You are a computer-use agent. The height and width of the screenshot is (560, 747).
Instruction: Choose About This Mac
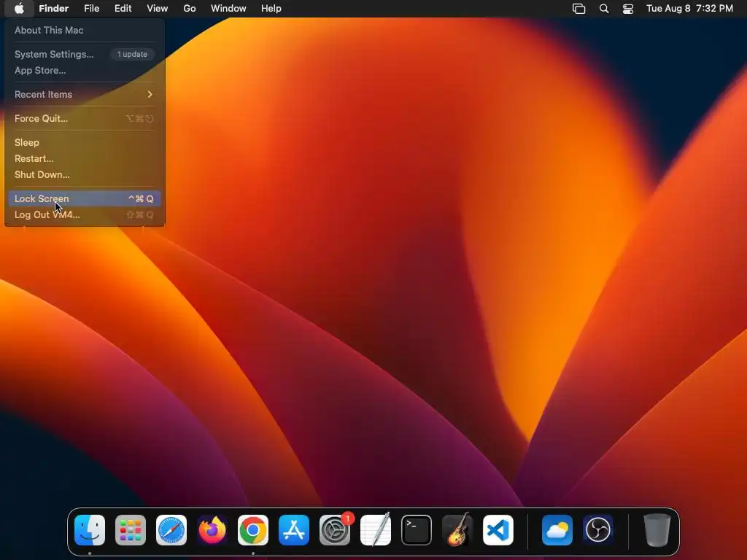85,30
